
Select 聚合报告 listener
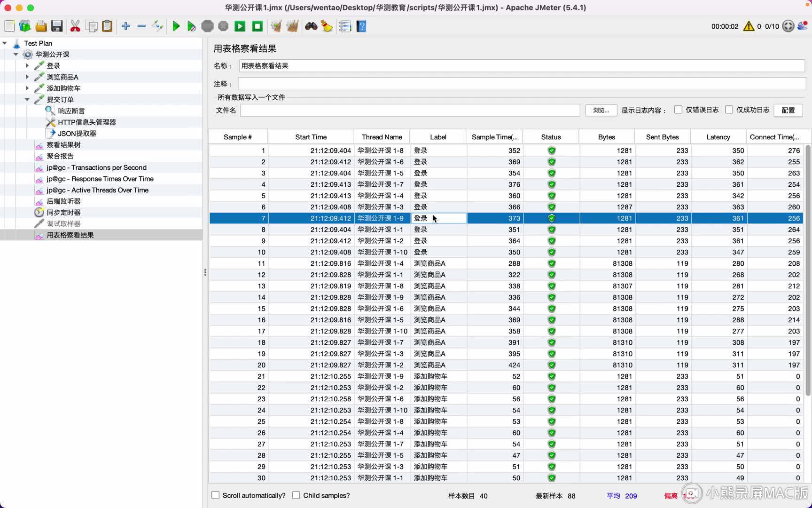point(60,156)
